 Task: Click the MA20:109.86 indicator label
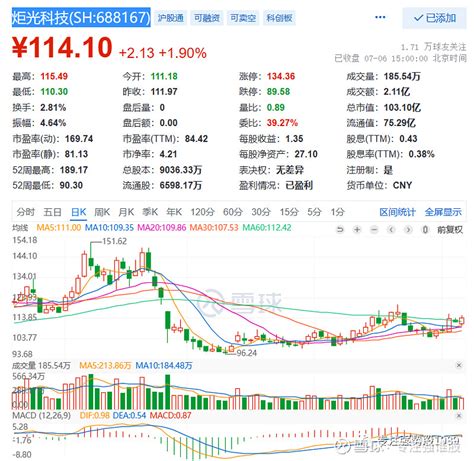coord(162,228)
